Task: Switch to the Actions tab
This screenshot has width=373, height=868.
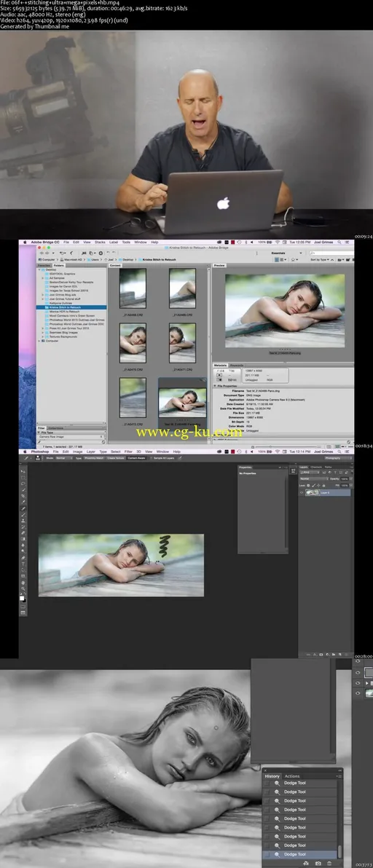Action: pos(292,776)
